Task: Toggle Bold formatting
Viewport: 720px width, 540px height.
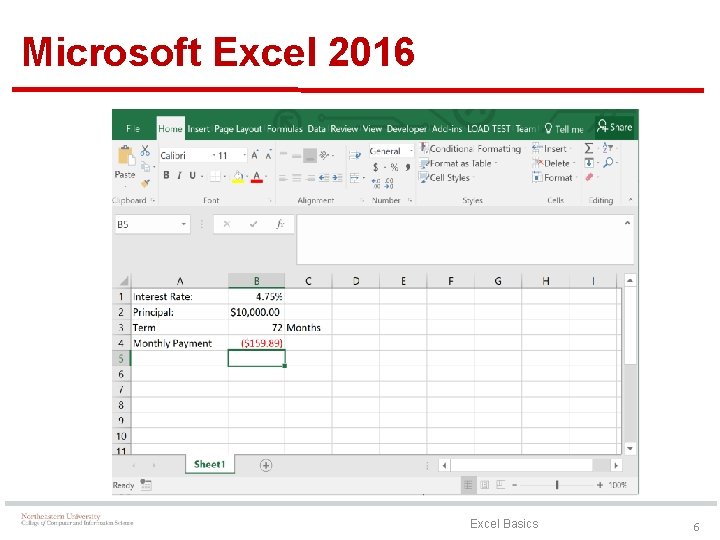Action: coord(166,175)
